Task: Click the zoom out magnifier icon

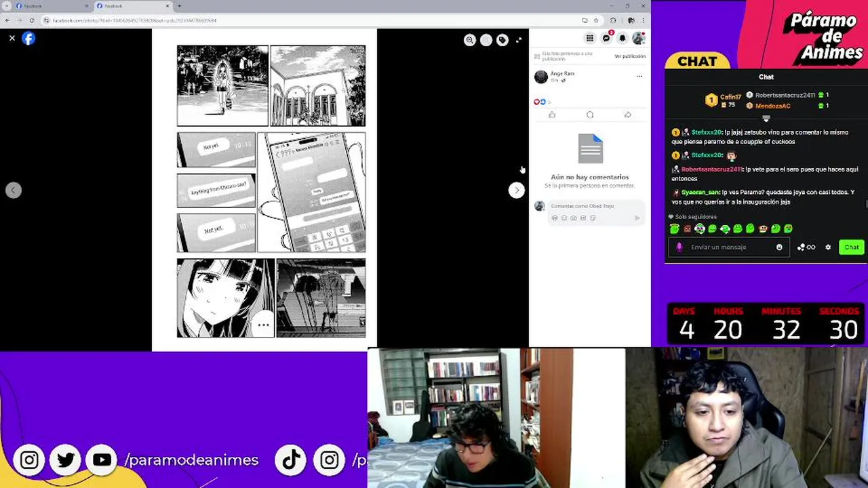Action: coord(486,40)
